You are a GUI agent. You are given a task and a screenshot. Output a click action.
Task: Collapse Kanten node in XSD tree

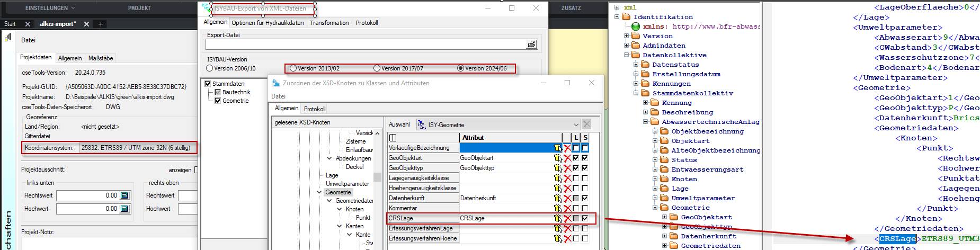tap(339, 226)
